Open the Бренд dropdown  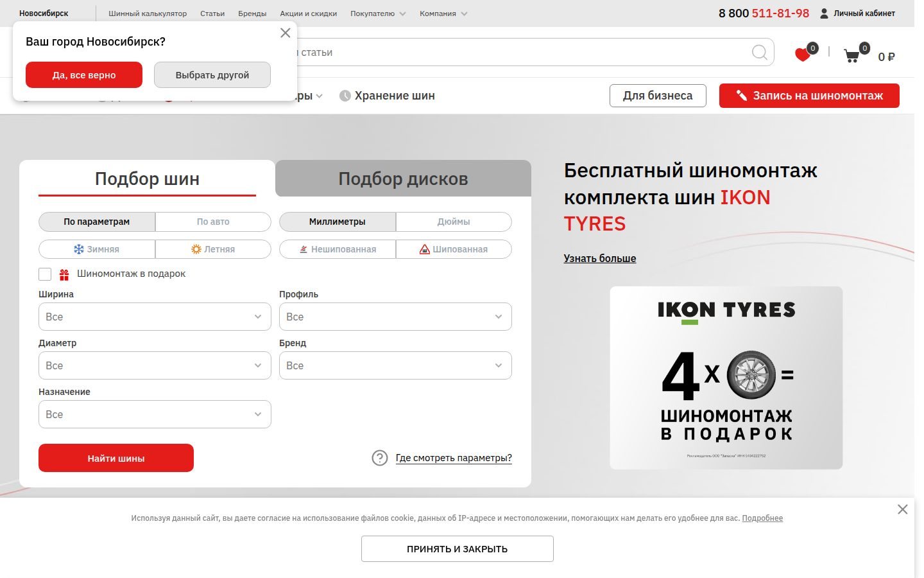[x=395, y=365]
